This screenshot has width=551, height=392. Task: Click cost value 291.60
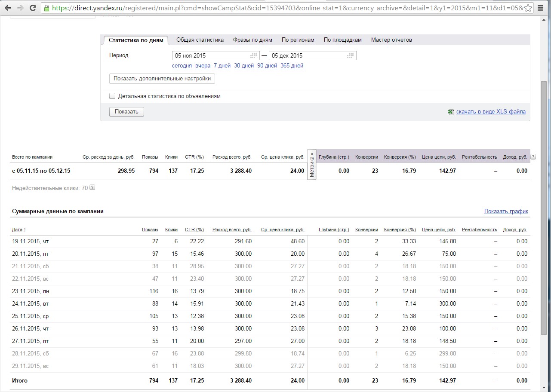coord(243,242)
